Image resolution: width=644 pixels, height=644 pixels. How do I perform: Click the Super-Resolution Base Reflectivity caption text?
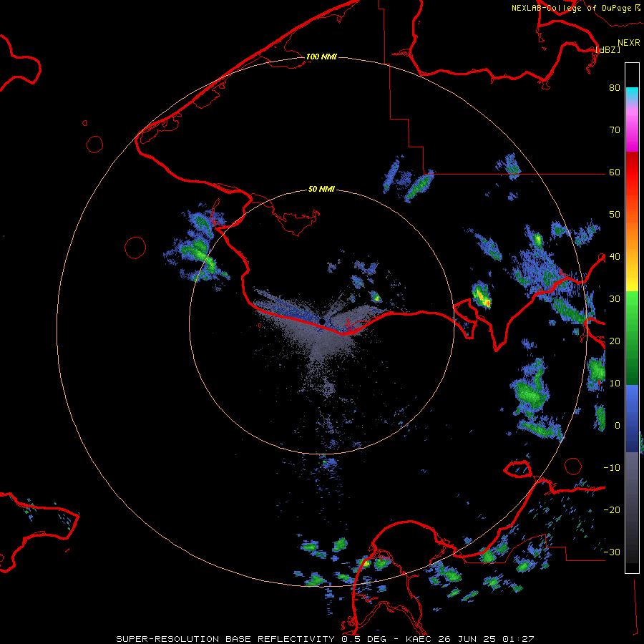(225, 639)
